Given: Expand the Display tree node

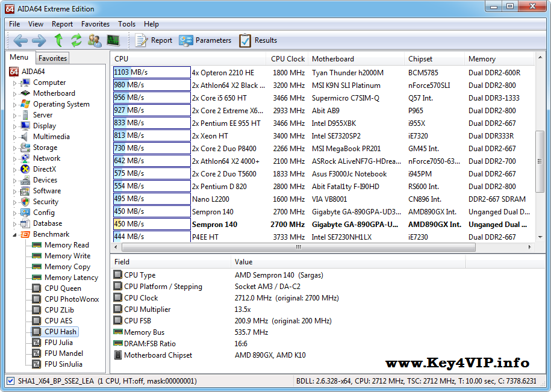Looking at the screenshot, I should click(14, 126).
